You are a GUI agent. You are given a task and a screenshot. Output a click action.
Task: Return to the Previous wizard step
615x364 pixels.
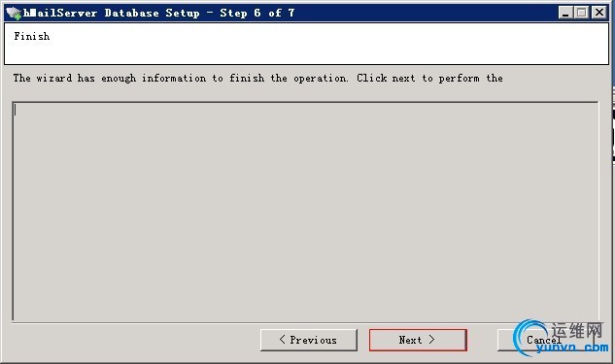pyautogui.click(x=309, y=340)
